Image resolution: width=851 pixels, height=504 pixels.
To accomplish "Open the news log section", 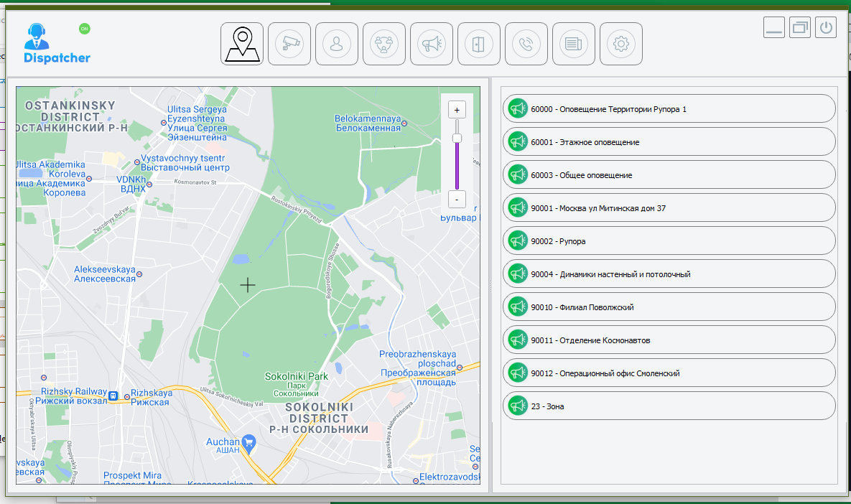I will point(574,44).
